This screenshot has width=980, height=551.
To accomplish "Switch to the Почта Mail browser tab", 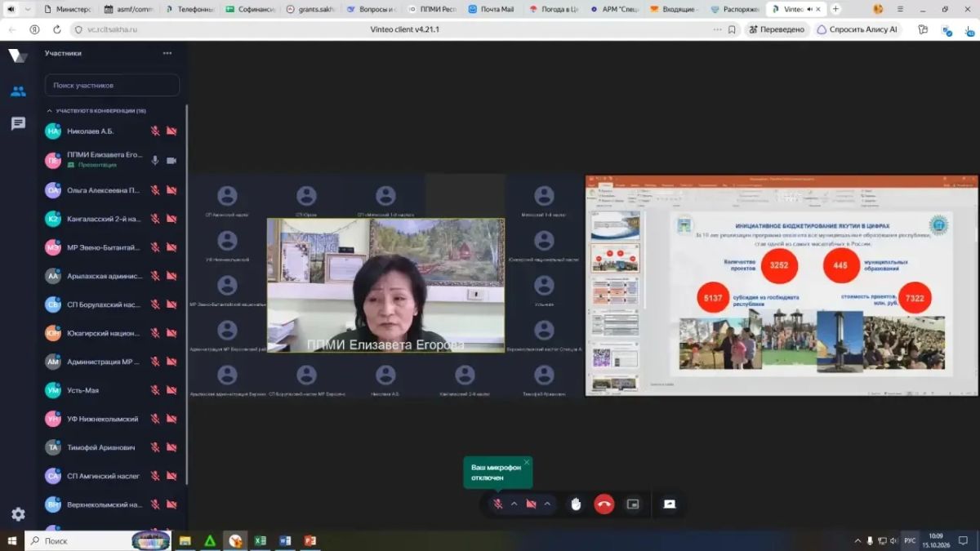I will [492, 9].
